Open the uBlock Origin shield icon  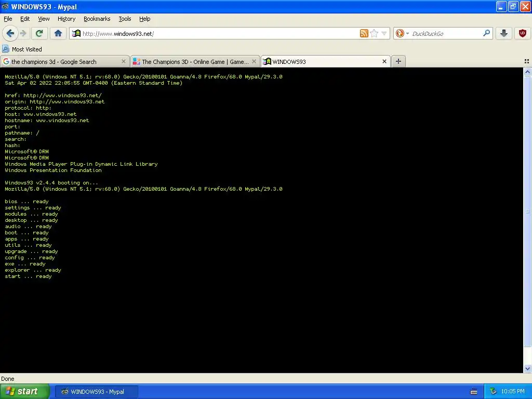523,33
